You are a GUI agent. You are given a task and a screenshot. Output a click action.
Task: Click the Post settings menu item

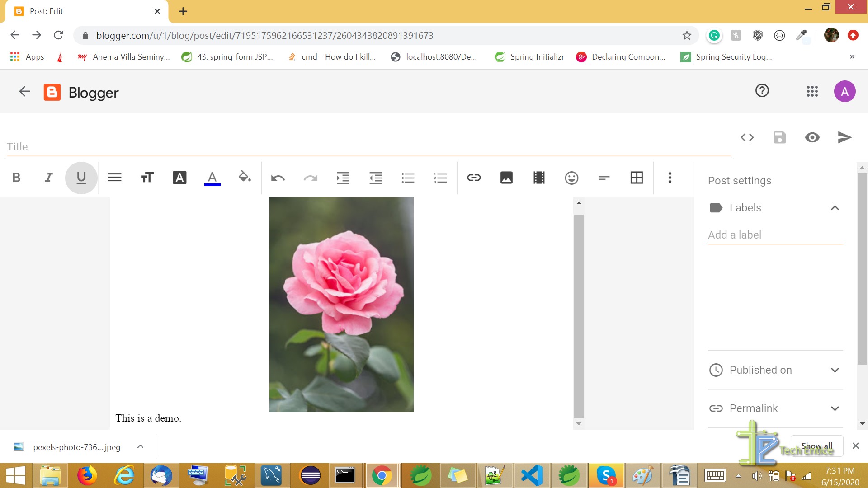pos(739,181)
